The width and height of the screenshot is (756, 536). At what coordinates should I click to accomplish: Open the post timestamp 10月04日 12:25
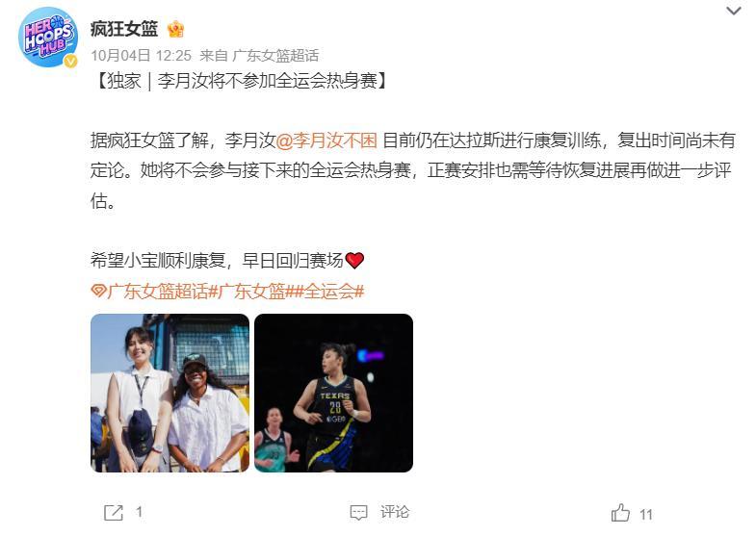click(x=141, y=56)
